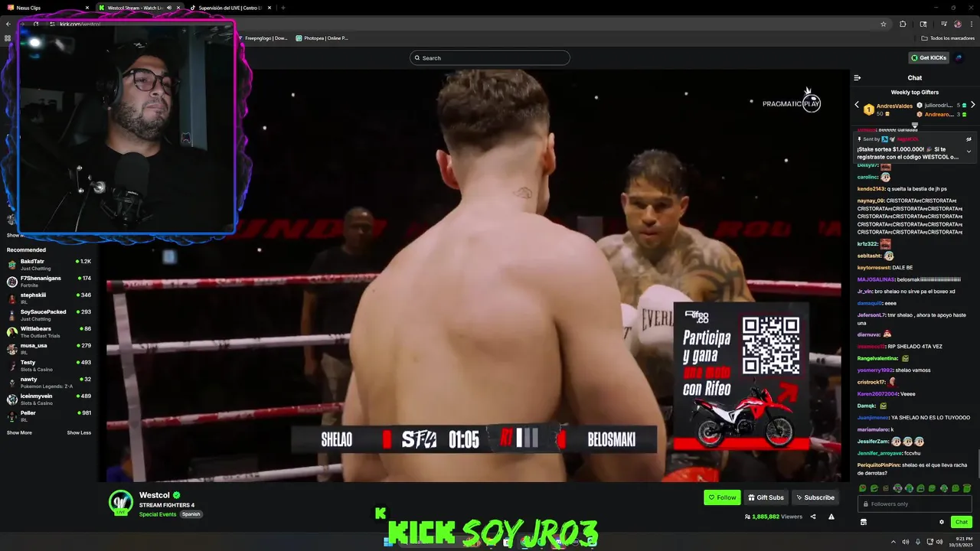
Task: Open F7Shenanigans recommended channel
Action: pyautogui.click(x=49, y=282)
